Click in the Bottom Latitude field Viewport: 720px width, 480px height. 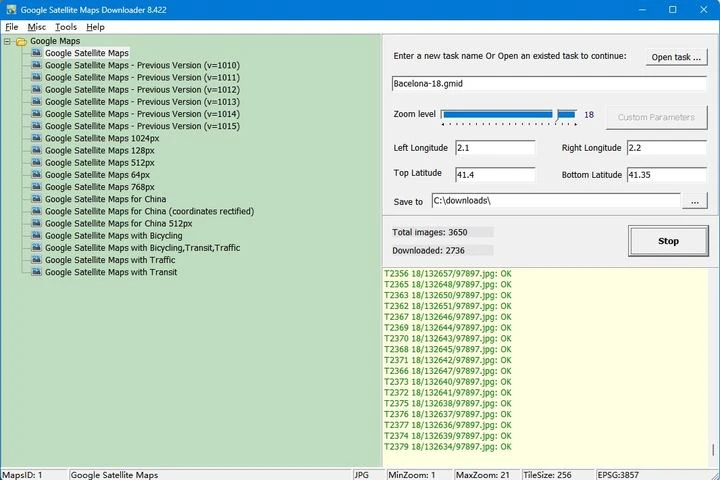pyautogui.click(x=667, y=175)
